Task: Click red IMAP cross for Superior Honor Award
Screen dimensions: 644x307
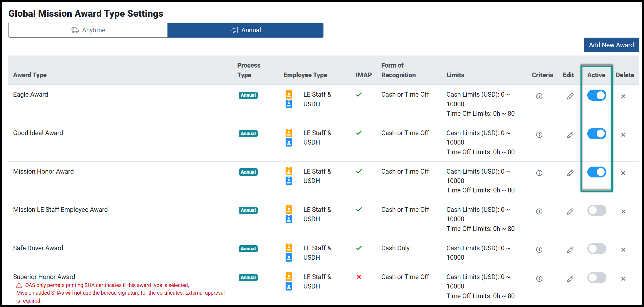Action: tap(359, 277)
